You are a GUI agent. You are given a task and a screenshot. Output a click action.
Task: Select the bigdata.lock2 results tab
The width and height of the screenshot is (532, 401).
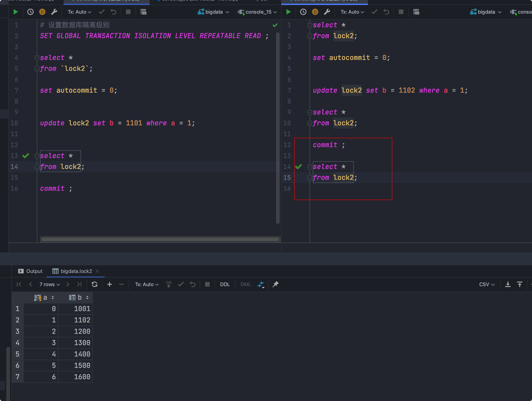[76, 271]
